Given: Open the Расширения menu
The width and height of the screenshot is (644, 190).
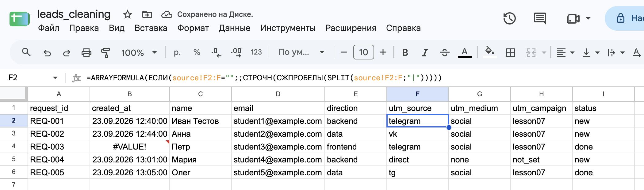Looking at the screenshot, I should [x=351, y=28].
